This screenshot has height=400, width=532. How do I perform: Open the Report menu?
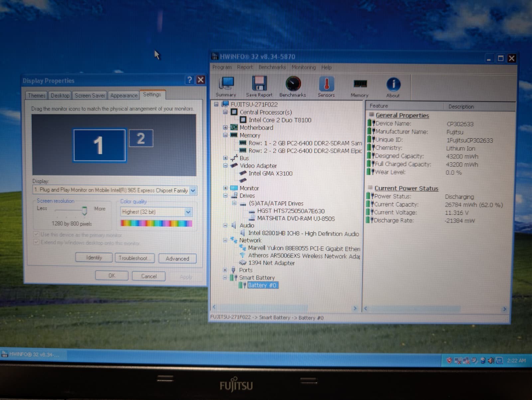245,67
